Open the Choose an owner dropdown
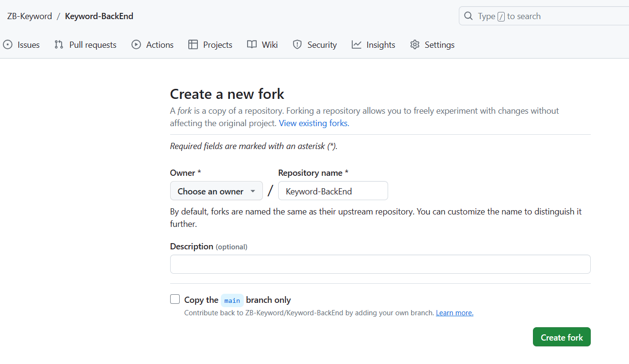 pyautogui.click(x=217, y=191)
